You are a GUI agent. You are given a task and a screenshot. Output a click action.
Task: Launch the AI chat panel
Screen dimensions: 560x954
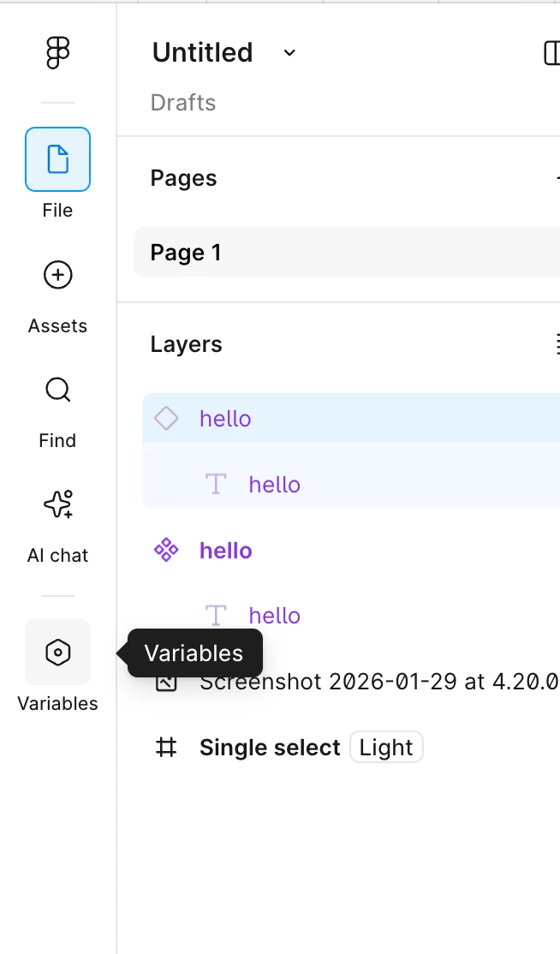coord(57,505)
